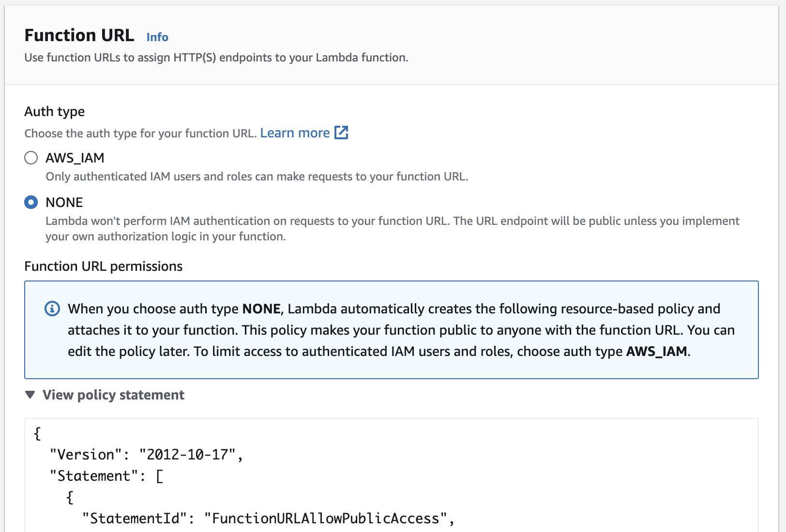Screen dimensions: 786x532
Task: Select the NONE auth type radio button
Action: tap(31, 202)
